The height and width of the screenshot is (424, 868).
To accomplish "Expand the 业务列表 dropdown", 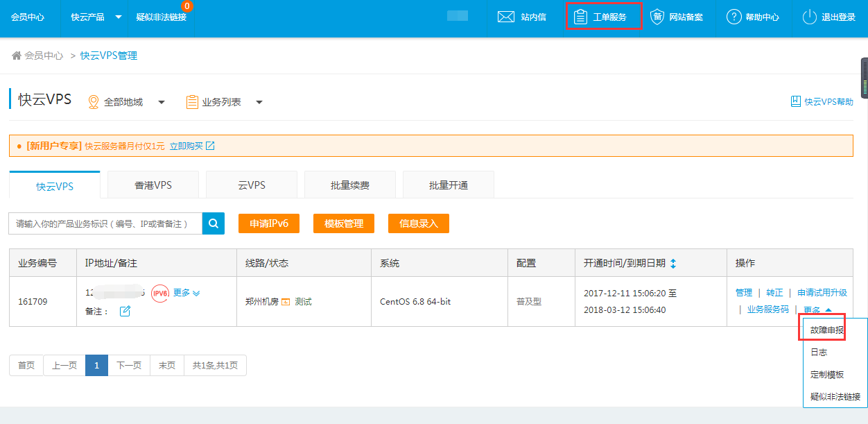I will click(x=259, y=102).
